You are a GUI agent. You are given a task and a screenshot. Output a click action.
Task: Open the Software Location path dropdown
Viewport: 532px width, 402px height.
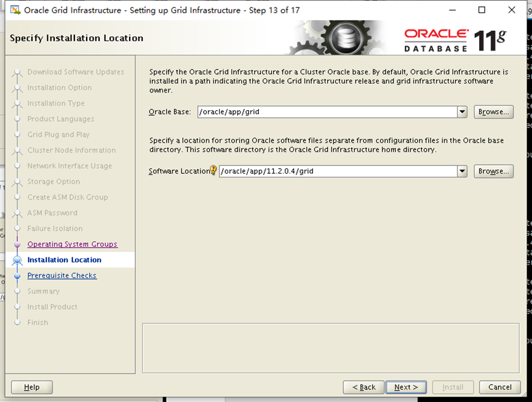[462, 171]
